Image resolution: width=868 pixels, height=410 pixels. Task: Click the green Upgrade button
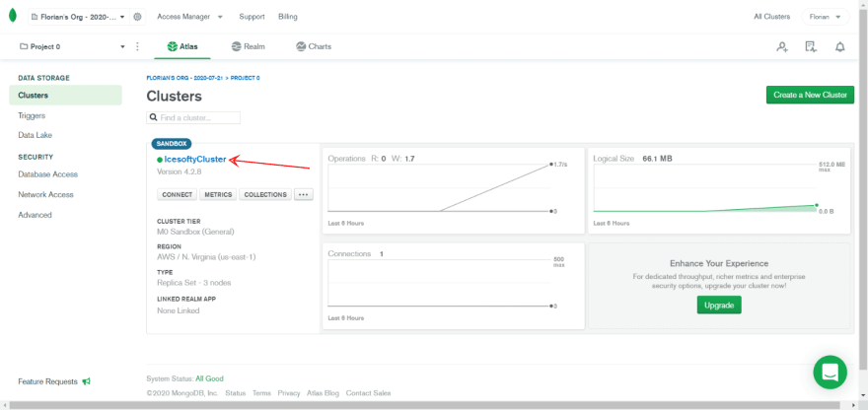pos(718,305)
